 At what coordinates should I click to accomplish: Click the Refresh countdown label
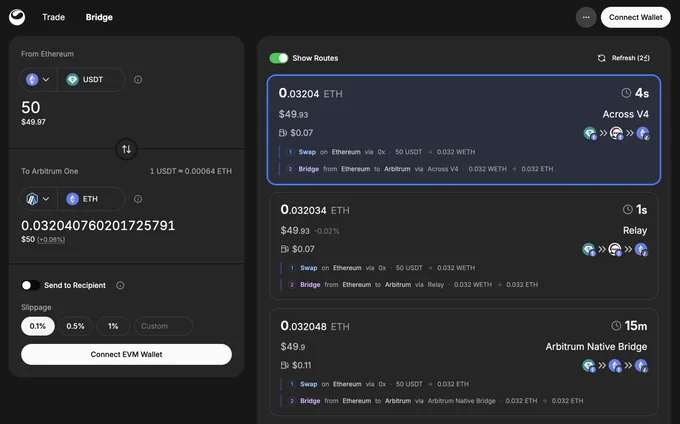pos(631,58)
